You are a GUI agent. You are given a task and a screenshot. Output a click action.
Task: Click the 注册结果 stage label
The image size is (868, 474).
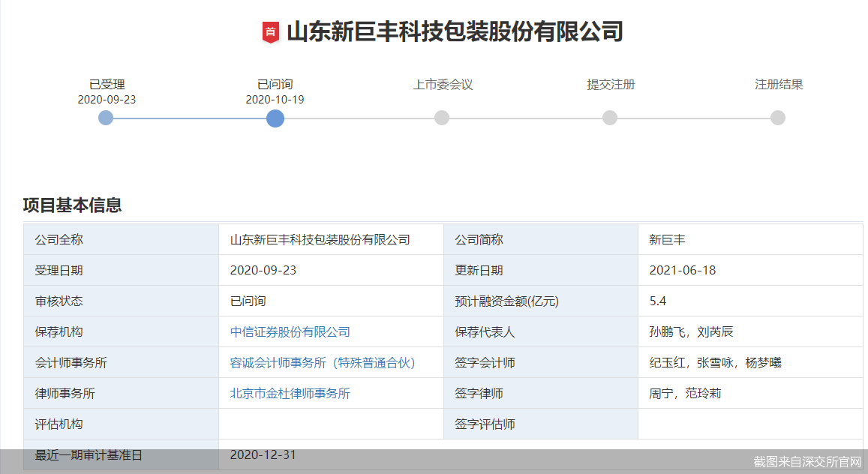pos(779,85)
